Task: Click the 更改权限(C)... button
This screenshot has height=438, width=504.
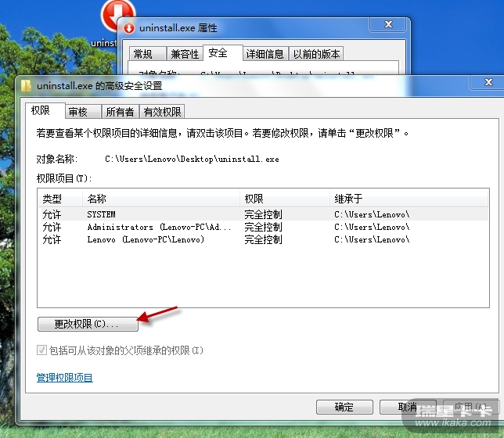Action: click(88, 324)
